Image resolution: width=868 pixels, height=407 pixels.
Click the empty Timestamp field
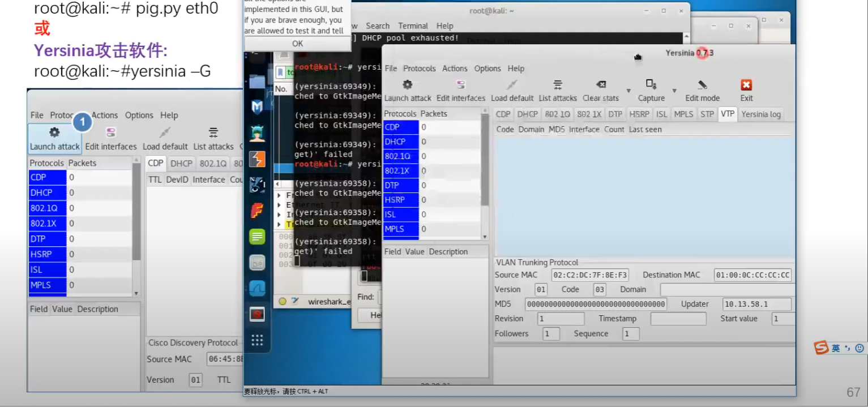678,319
